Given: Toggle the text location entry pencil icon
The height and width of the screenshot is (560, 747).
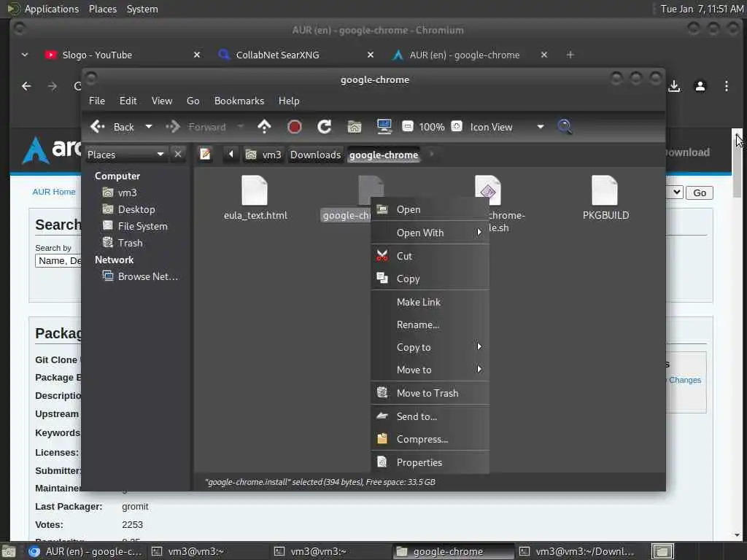Looking at the screenshot, I should tap(205, 155).
